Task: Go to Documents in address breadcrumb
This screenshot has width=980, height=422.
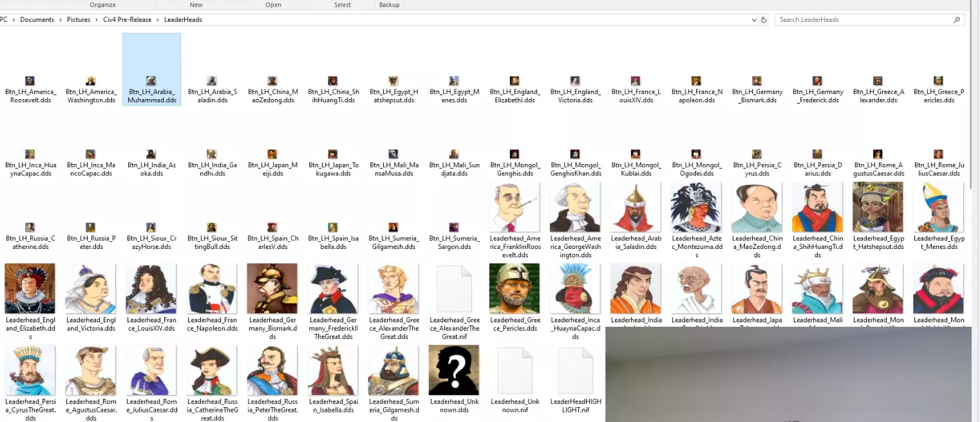Action: (37, 20)
